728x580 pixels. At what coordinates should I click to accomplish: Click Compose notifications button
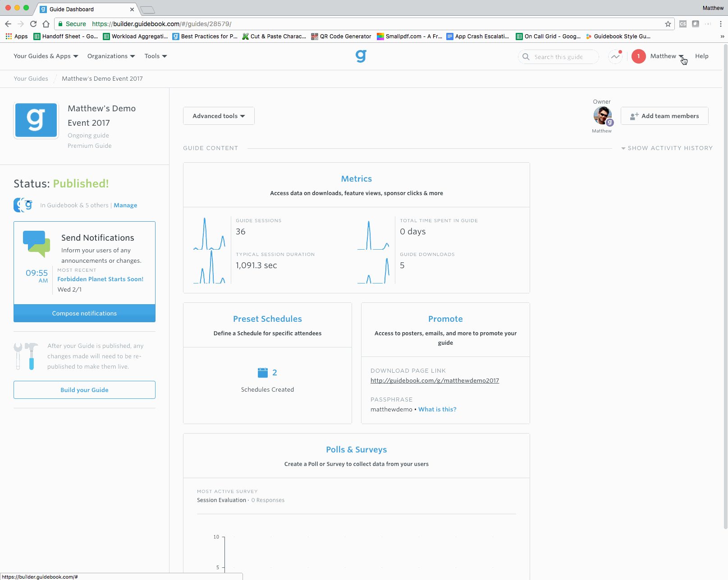(x=84, y=313)
